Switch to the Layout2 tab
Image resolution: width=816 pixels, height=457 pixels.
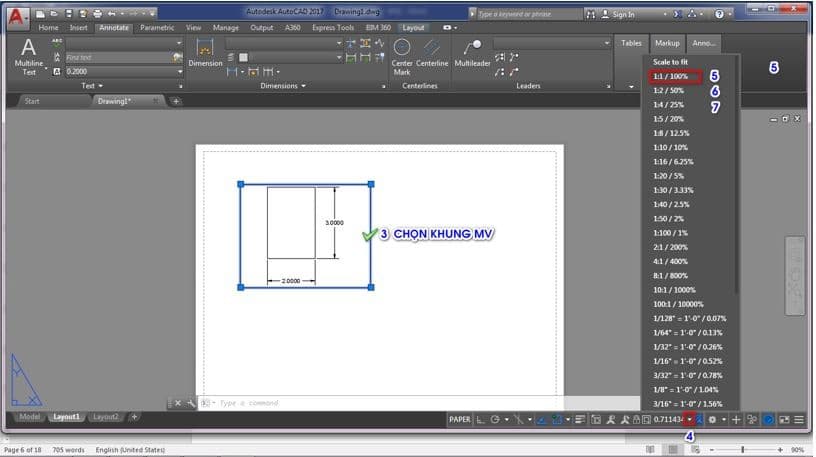point(106,417)
